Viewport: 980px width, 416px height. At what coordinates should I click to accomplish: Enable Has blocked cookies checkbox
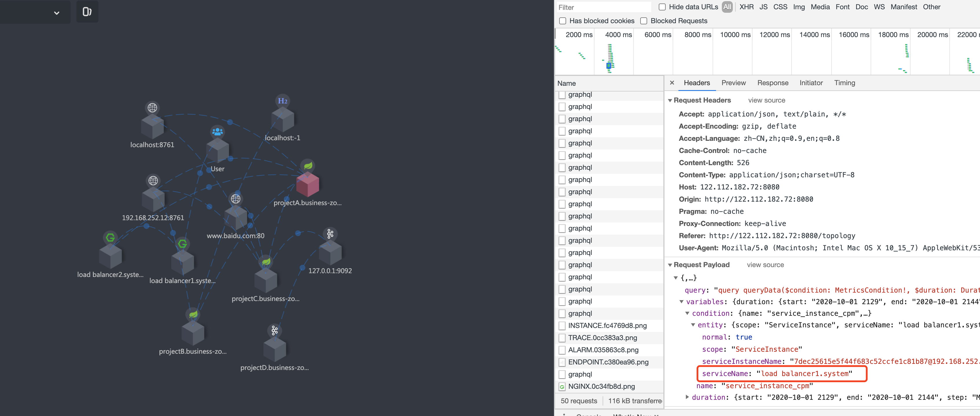point(563,21)
